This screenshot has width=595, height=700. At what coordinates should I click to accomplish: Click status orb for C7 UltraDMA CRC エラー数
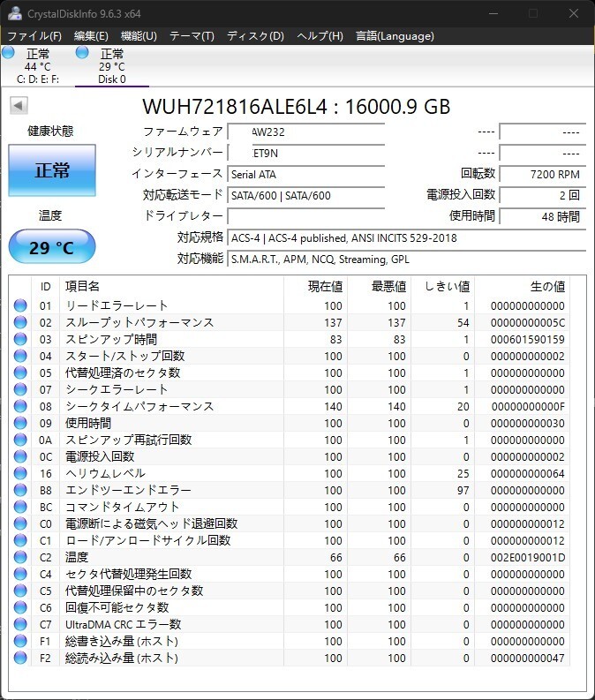click(20, 624)
